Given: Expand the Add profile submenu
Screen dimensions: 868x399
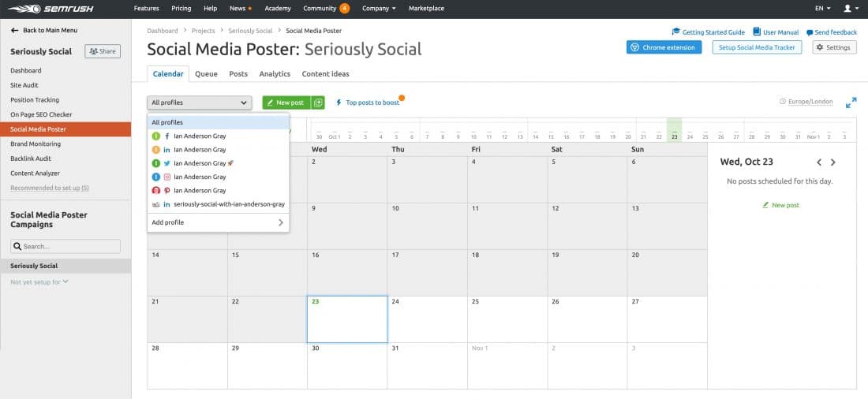Looking at the screenshot, I should pos(218,222).
